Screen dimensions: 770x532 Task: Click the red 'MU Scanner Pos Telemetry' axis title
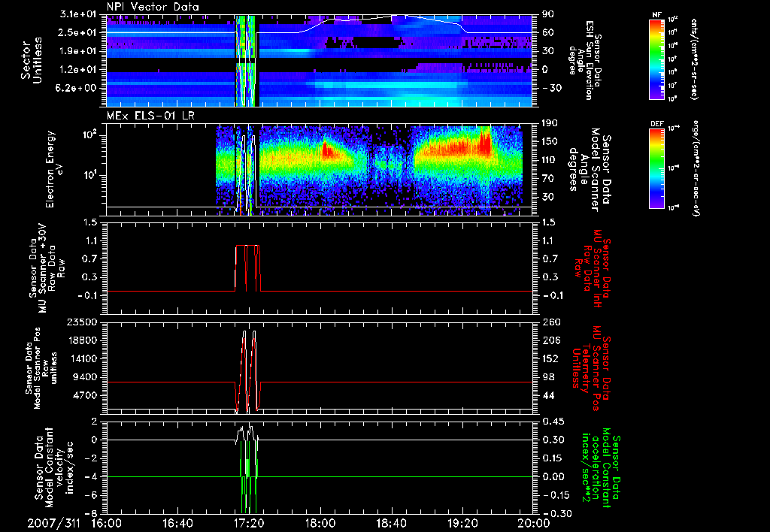tap(591, 369)
